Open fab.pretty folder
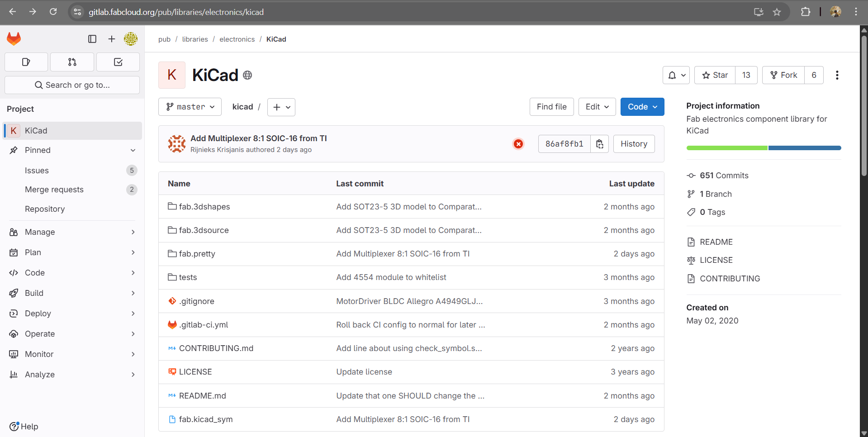Image resolution: width=868 pixels, height=437 pixels. (x=197, y=254)
